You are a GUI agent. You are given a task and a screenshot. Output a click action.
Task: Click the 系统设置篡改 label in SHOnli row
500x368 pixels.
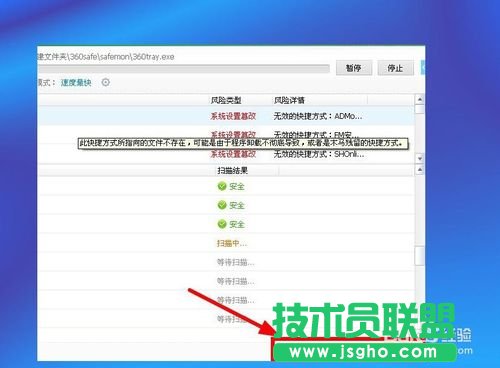233,154
